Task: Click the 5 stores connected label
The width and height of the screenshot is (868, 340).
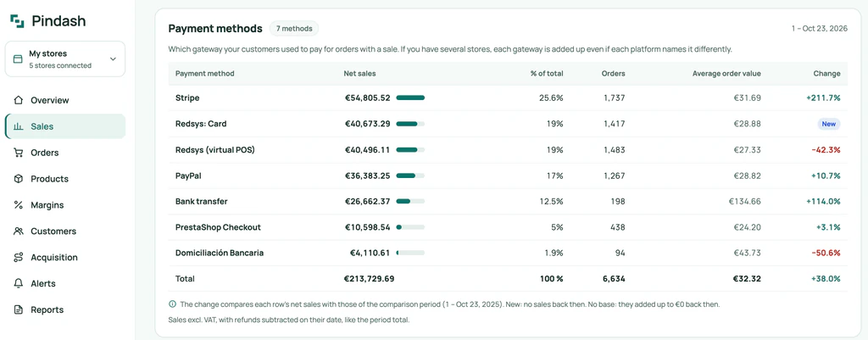Action: (x=60, y=65)
